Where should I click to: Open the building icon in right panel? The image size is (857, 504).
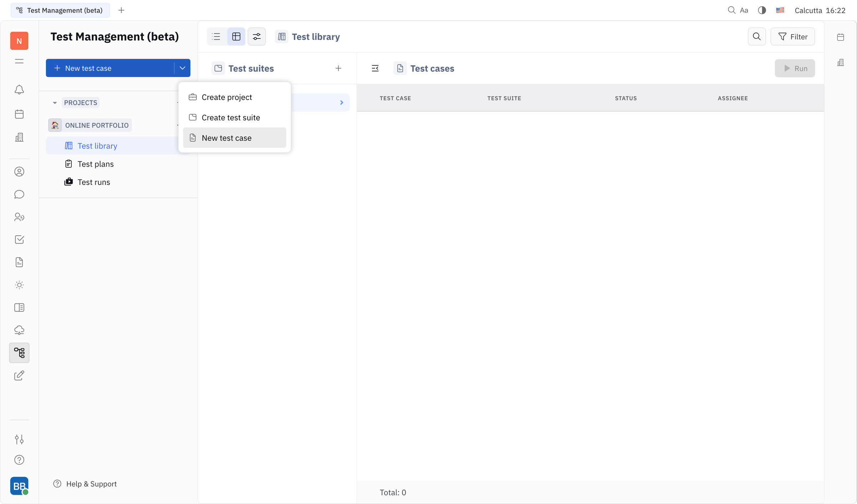841,63
